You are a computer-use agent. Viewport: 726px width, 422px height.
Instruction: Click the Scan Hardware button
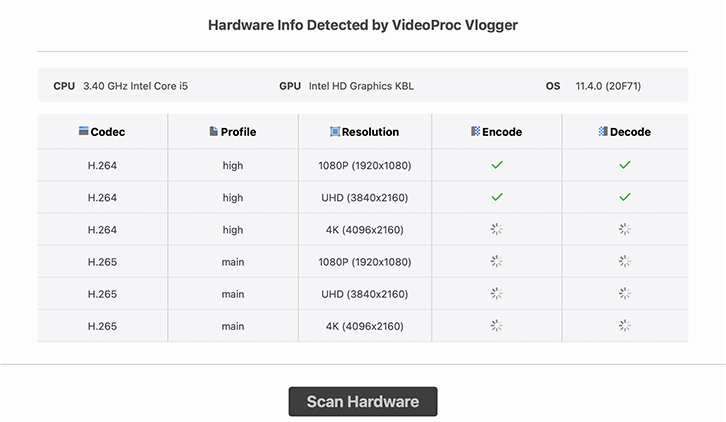362,402
